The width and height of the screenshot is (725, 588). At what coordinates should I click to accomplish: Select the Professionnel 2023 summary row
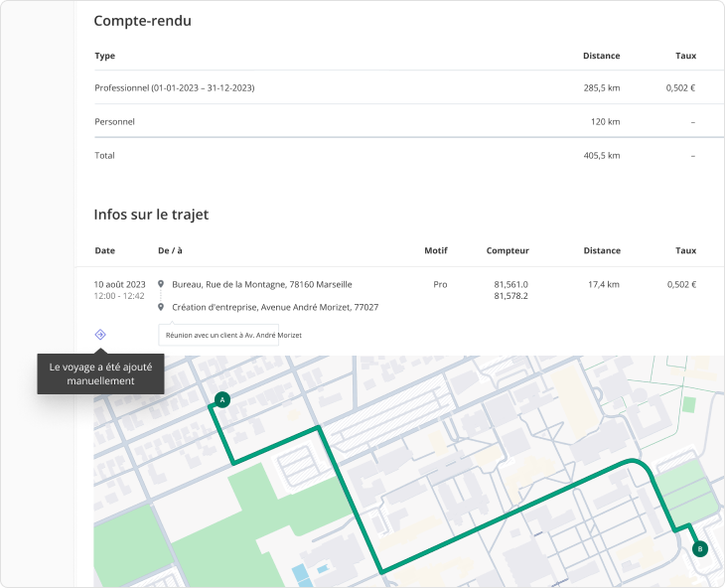pyautogui.click(x=175, y=88)
